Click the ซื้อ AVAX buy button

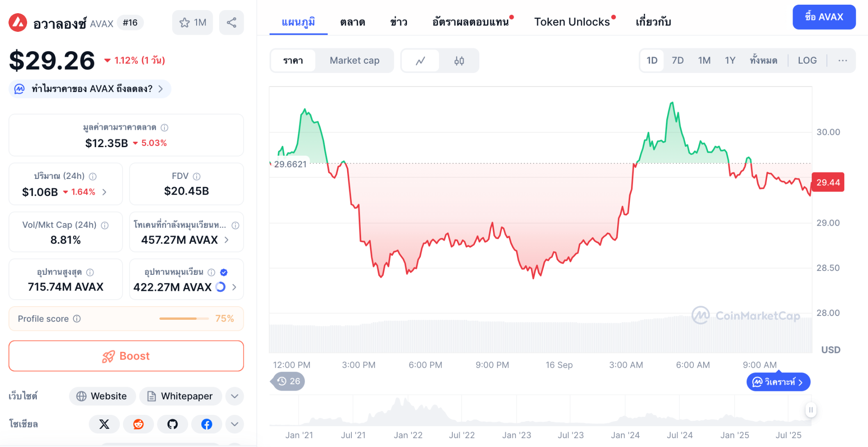click(x=823, y=17)
